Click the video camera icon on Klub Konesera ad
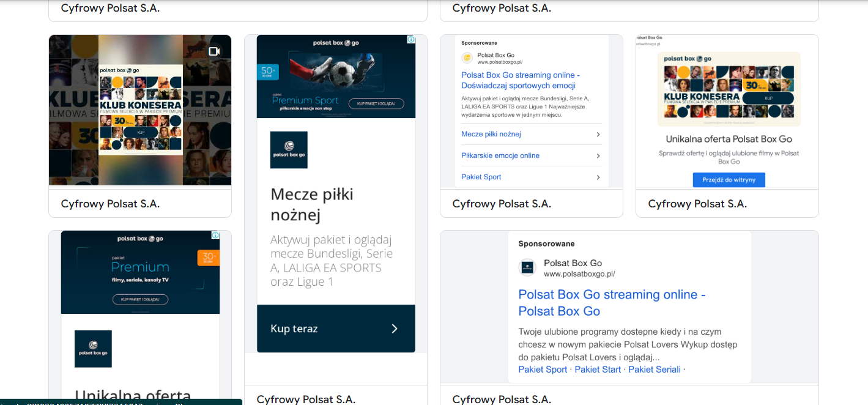The height and width of the screenshot is (405, 868). [x=214, y=51]
